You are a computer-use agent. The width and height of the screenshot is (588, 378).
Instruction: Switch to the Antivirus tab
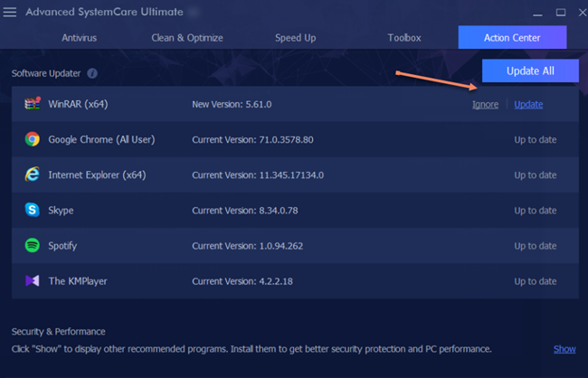(x=79, y=38)
